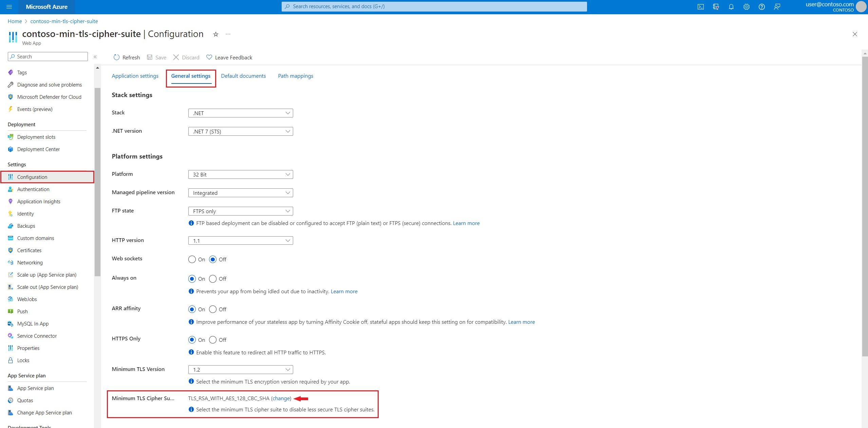Open Minimum TLS Version dropdown

click(x=240, y=370)
